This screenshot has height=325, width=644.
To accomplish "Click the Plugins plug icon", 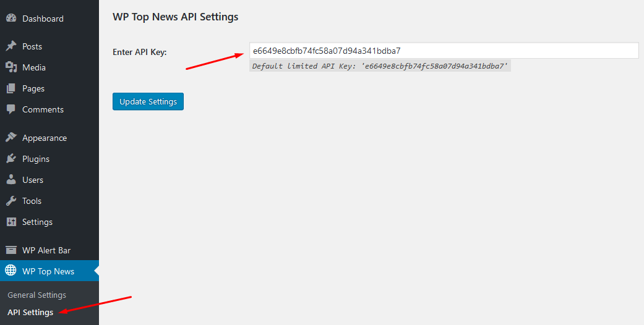I will [x=11, y=158].
